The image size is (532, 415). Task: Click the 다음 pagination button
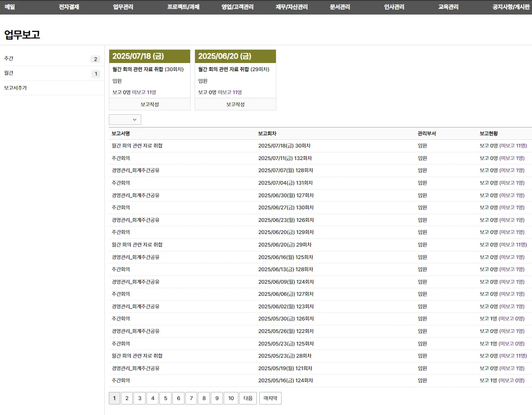point(248,398)
